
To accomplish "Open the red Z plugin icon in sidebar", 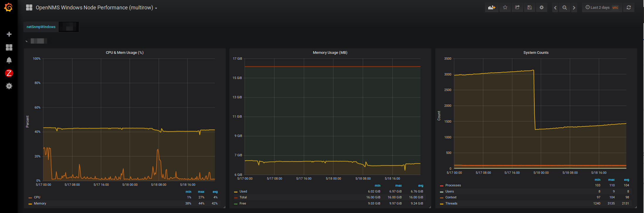I will coord(9,73).
